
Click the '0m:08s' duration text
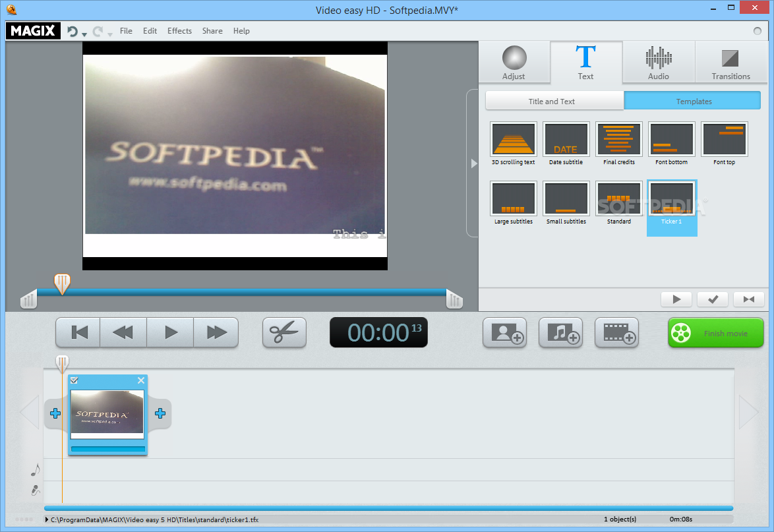(680, 519)
